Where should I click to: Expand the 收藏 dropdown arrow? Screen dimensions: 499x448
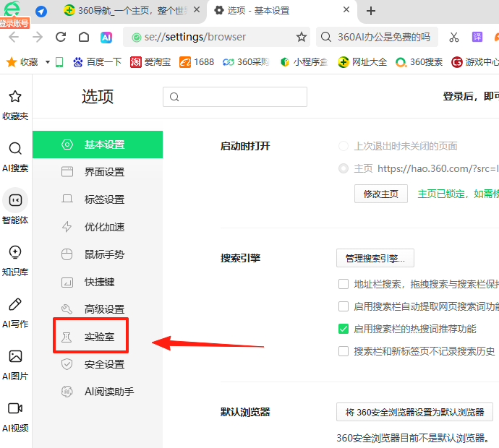point(48,62)
